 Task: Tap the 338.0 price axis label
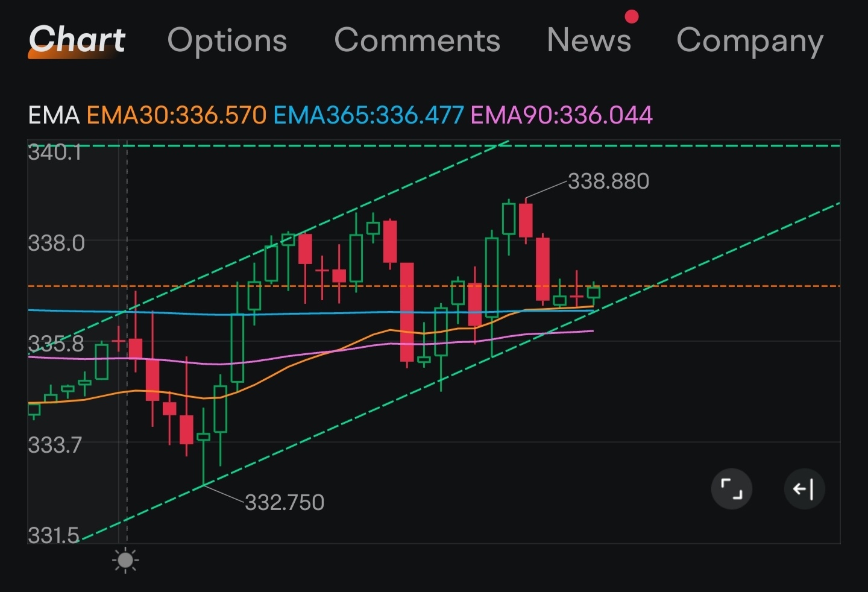coord(57,243)
